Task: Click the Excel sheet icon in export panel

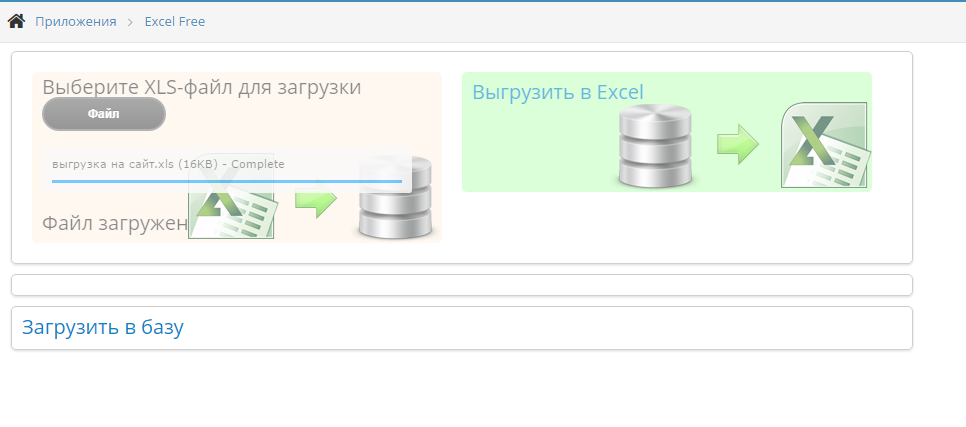Action: click(826, 145)
